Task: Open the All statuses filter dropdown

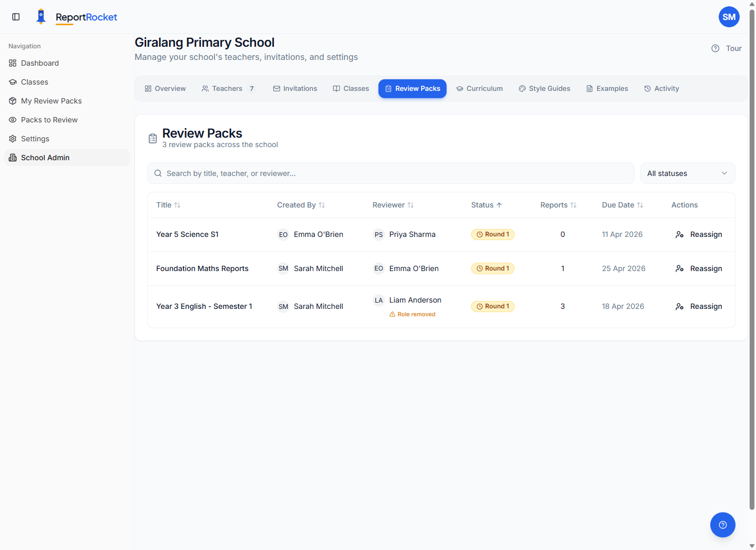Action: click(x=687, y=173)
